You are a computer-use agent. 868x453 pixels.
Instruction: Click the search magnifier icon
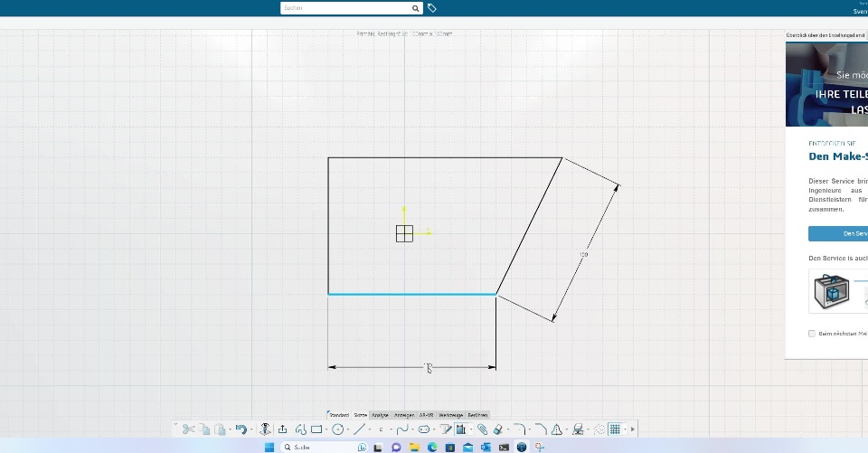pos(415,8)
